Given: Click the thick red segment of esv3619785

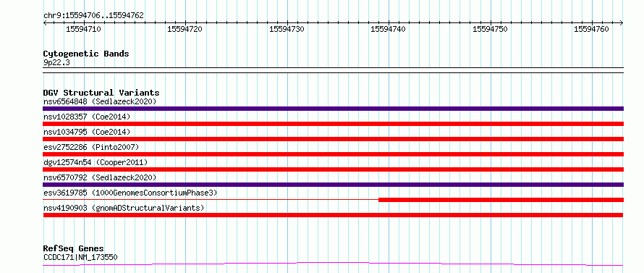Looking at the screenshot, I should 501,200.
